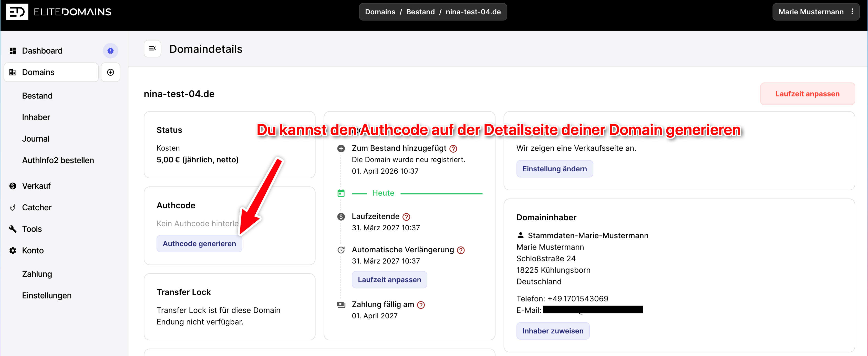Go to Domains breadcrumb link
Screen dimensions: 868x356
[380, 12]
